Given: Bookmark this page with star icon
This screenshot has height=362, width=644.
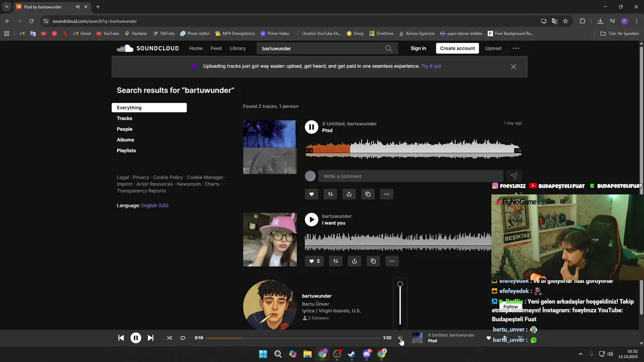Looking at the screenshot, I should point(566,21).
